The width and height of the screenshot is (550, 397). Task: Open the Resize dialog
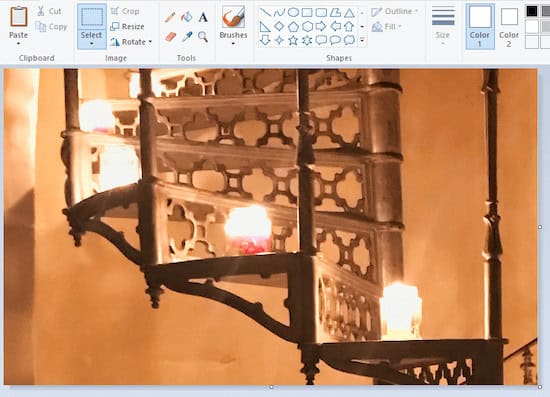click(x=127, y=27)
